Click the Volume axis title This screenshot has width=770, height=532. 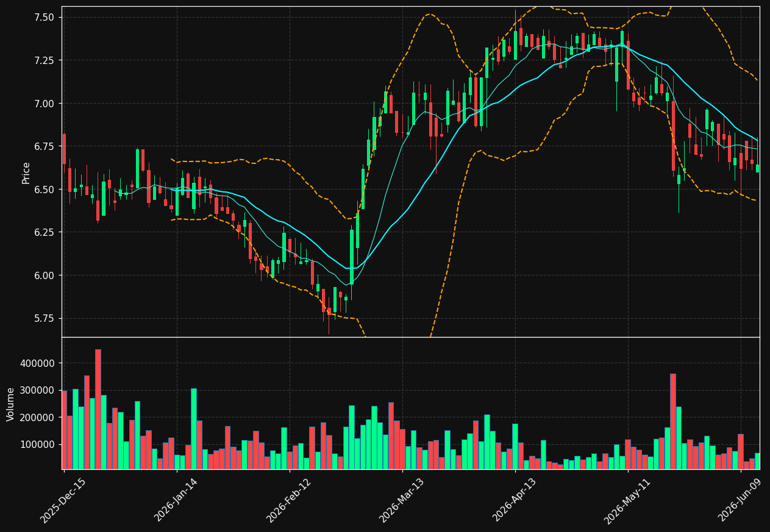[11, 404]
